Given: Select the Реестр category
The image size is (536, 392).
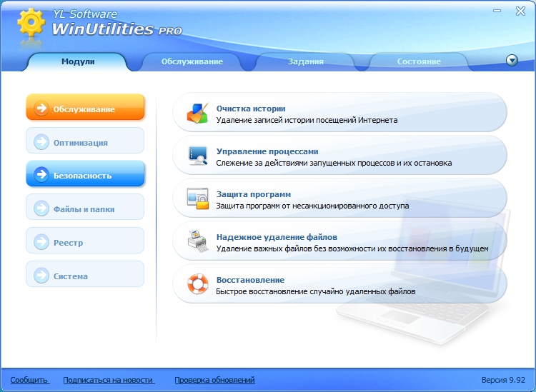Looking at the screenshot, I should click(x=85, y=241).
